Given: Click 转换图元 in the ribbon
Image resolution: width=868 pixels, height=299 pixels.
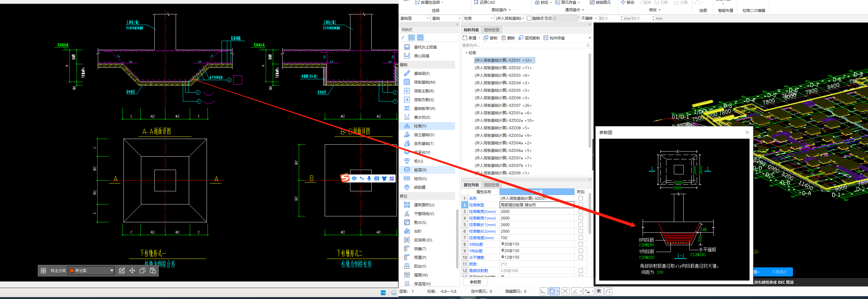Looking at the screenshot, I should point(600,3).
